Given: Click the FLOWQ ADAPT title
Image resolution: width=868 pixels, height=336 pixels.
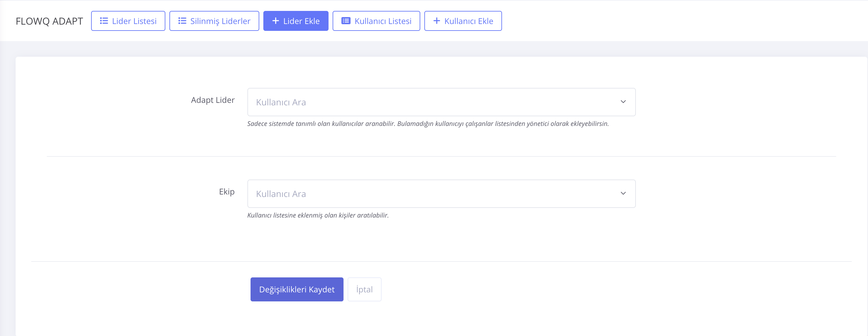Looking at the screenshot, I should [49, 21].
